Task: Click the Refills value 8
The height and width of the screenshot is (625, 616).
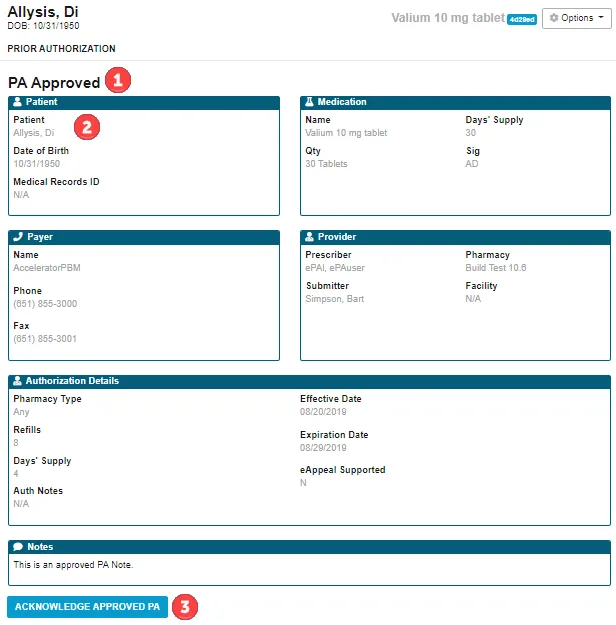Action: [x=16, y=443]
